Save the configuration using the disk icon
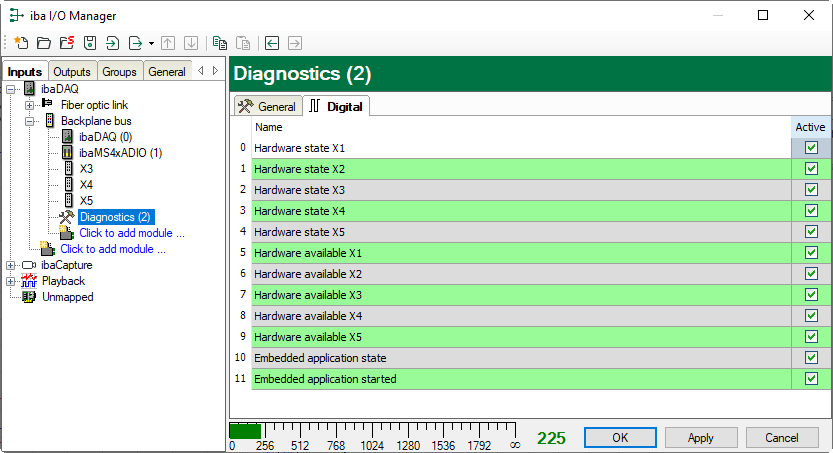 pos(90,43)
